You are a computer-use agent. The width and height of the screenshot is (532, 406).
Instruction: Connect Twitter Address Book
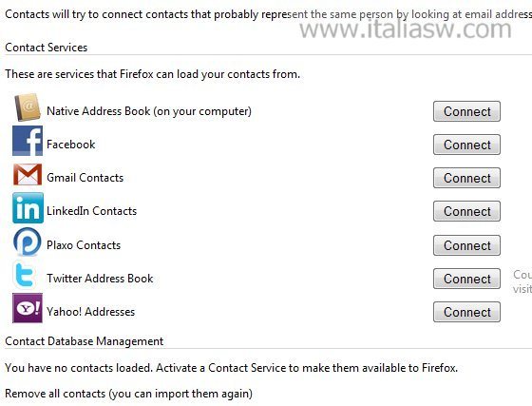[466, 279]
